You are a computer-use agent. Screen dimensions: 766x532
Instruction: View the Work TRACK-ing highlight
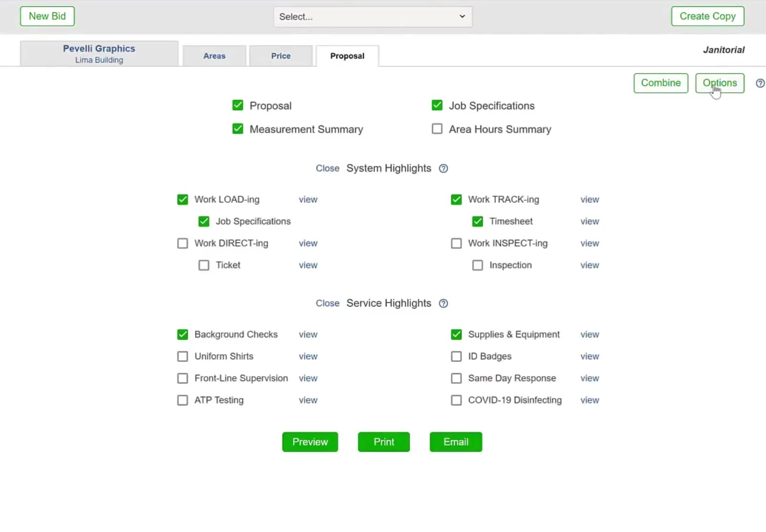tap(589, 199)
